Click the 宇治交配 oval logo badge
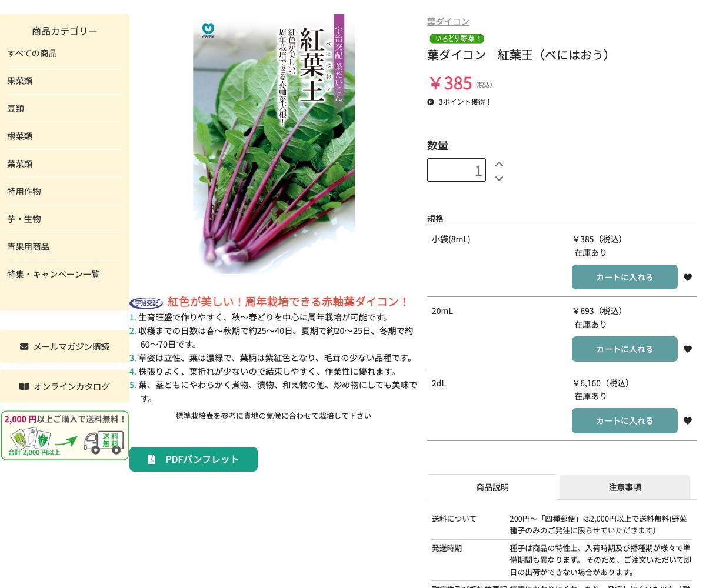The image size is (706, 588). click(x=146, y=302)
